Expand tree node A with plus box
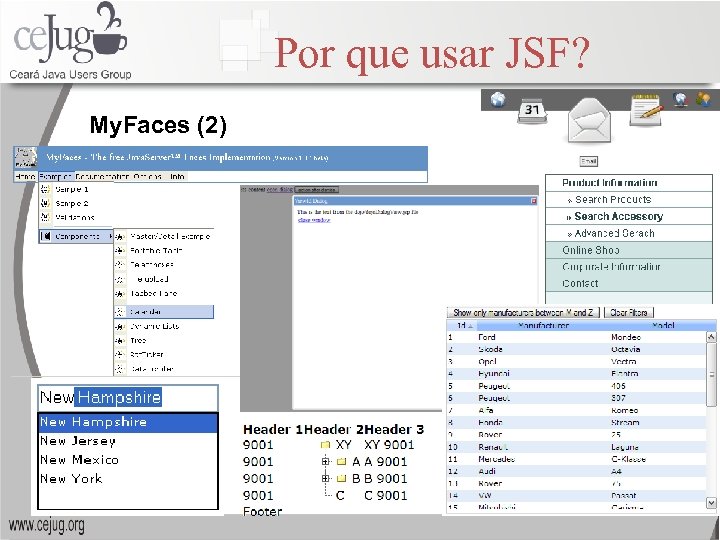The image size is (720, 540). [x=326, y=461]
